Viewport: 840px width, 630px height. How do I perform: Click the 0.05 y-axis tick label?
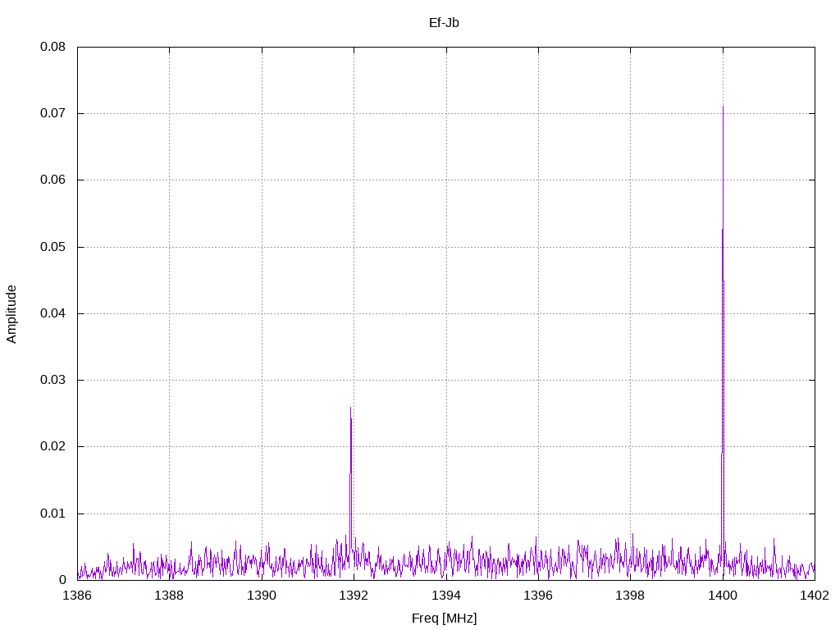click(52, 246)
